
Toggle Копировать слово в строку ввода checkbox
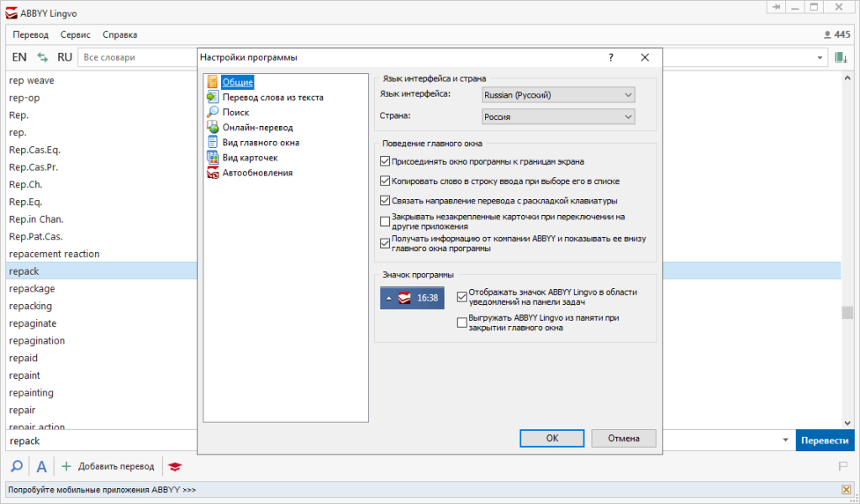tap(385, 181)
